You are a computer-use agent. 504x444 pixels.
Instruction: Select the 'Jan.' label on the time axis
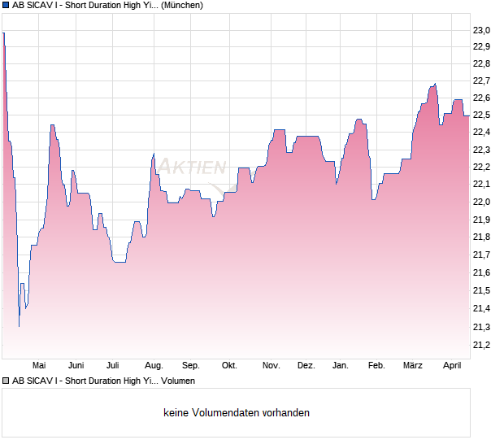click(x=341, y=365)
